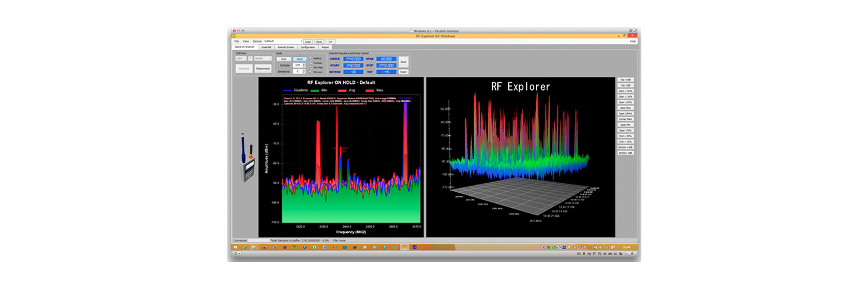Click the STOP frequency field
The width and height of the screenshot is (868, 289).
pos(386,65)
